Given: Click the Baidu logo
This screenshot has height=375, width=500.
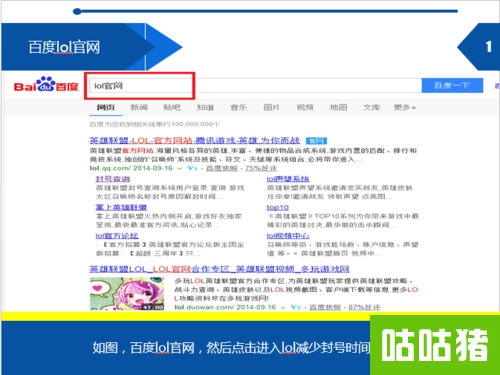Looking at the screenshot, I should tap(46, 84).
